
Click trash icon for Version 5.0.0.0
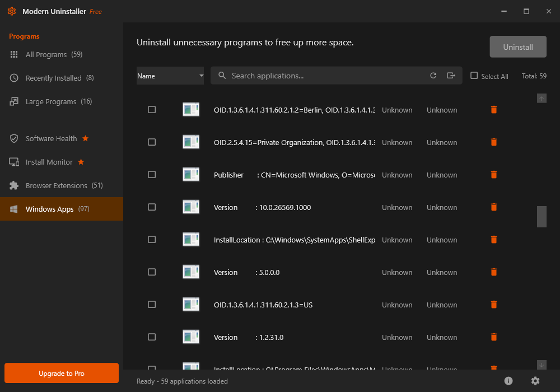tap(494, 272)
